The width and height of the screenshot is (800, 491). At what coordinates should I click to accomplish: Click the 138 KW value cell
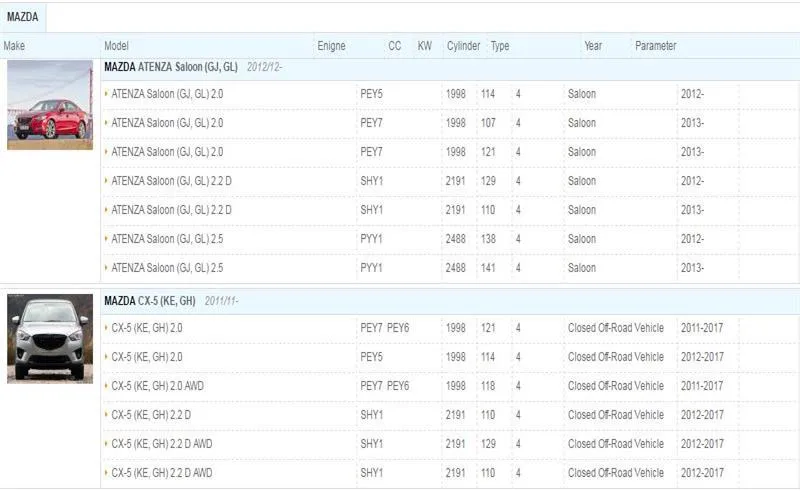click(x=488, y=239)
